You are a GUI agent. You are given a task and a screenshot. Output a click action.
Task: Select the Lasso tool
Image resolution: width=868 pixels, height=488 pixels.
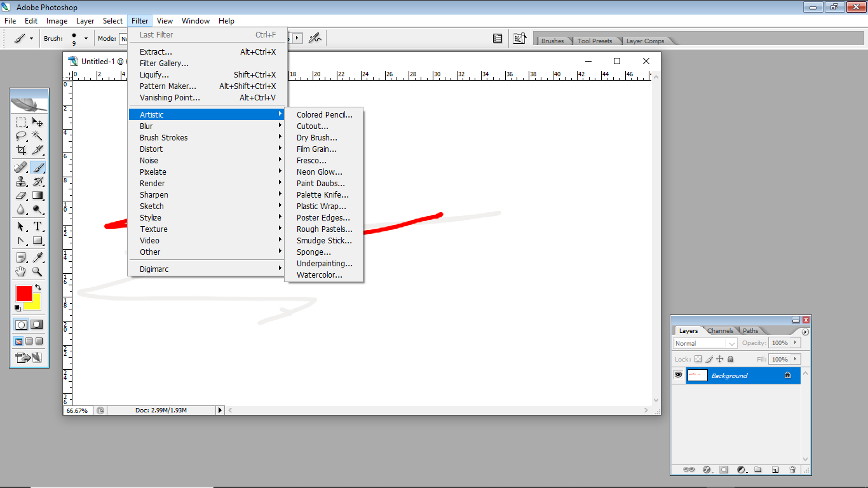tap(21, 136)
